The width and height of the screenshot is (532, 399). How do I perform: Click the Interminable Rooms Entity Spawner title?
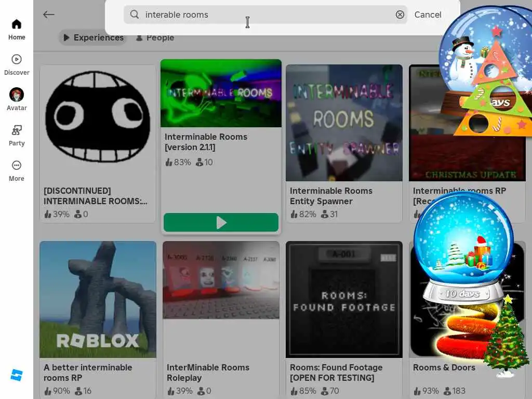(331, 196)
